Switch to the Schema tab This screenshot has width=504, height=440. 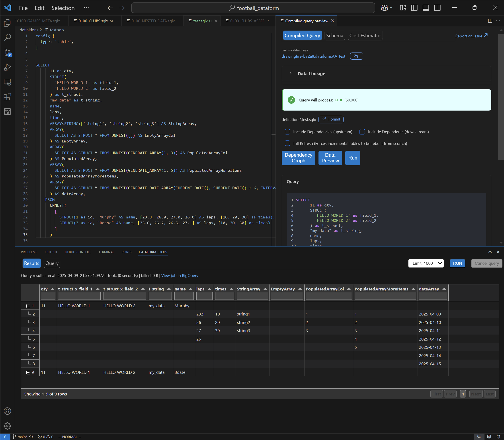[334, 36]
